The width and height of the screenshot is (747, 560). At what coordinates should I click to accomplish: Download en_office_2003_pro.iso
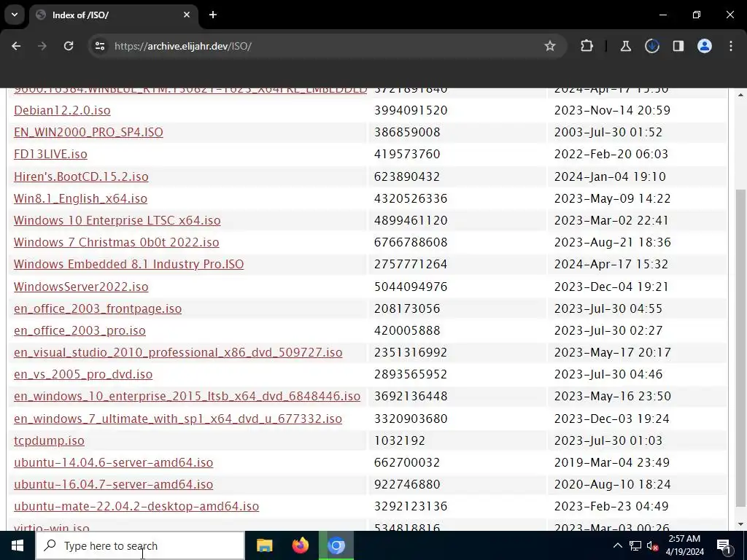[x=80, y=330]
